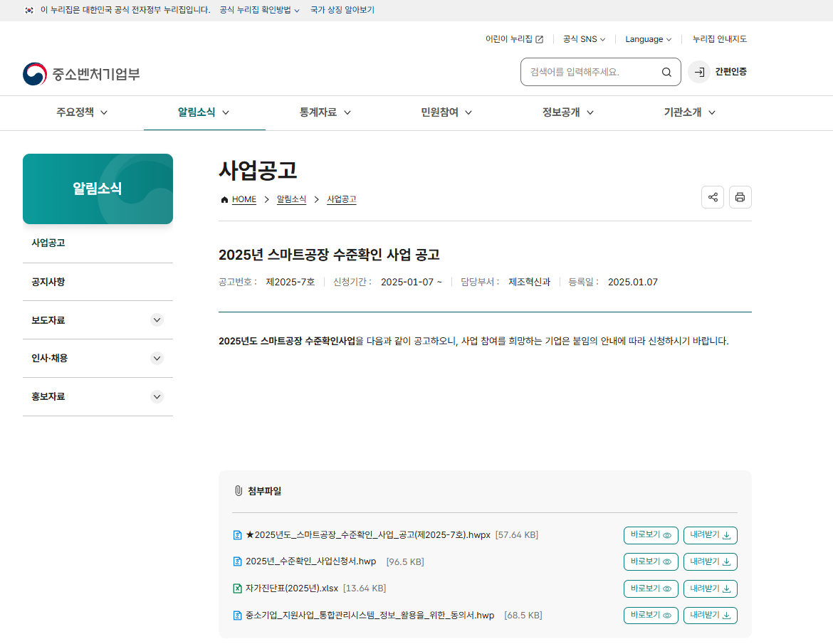Image resolution: width=833 pixels, height=644 pixels.
Task: Click the 알림소식 sidebar header banner
Action: (98, 189)
